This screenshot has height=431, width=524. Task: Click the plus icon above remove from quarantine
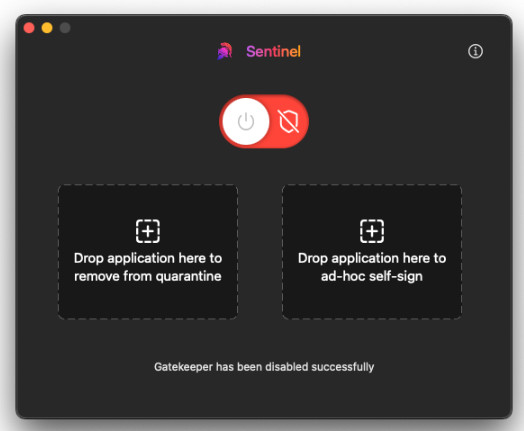148,231
